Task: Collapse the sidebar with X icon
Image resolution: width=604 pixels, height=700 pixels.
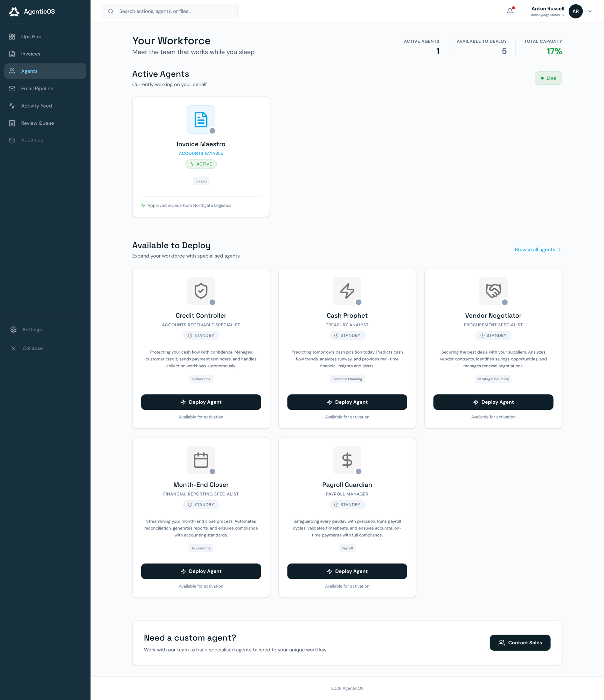Action: pos(13,348)
